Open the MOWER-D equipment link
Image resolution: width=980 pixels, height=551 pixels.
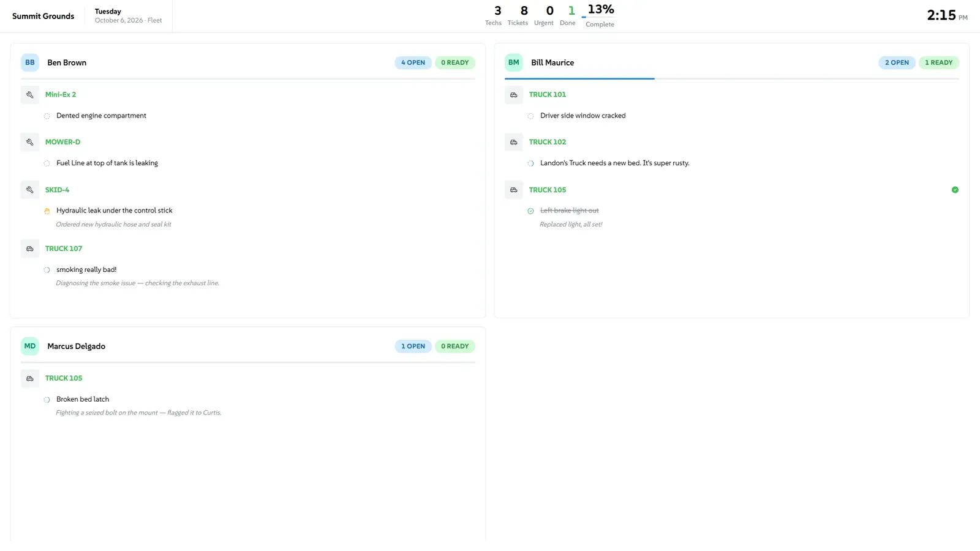62,142
